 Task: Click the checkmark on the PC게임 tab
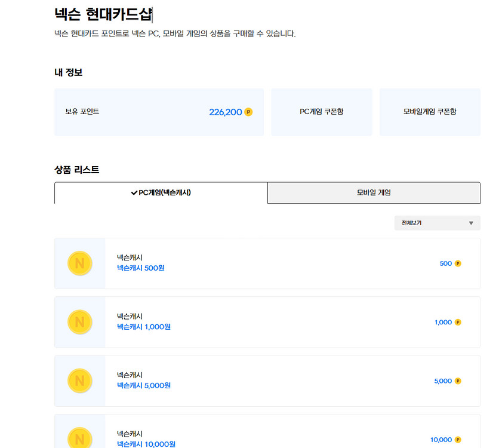pos(134,192)
